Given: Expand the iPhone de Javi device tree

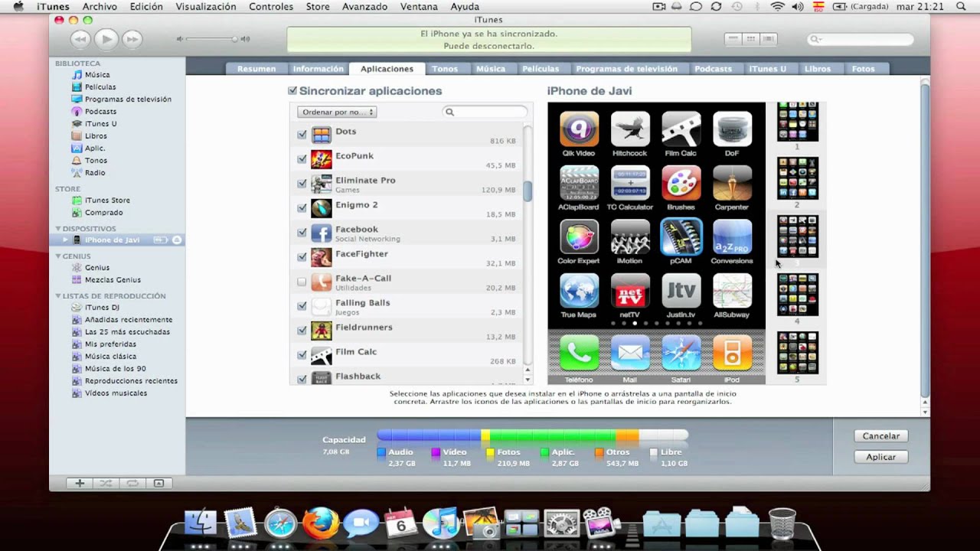Looking at the screenshot, I should tap(65, 240).
